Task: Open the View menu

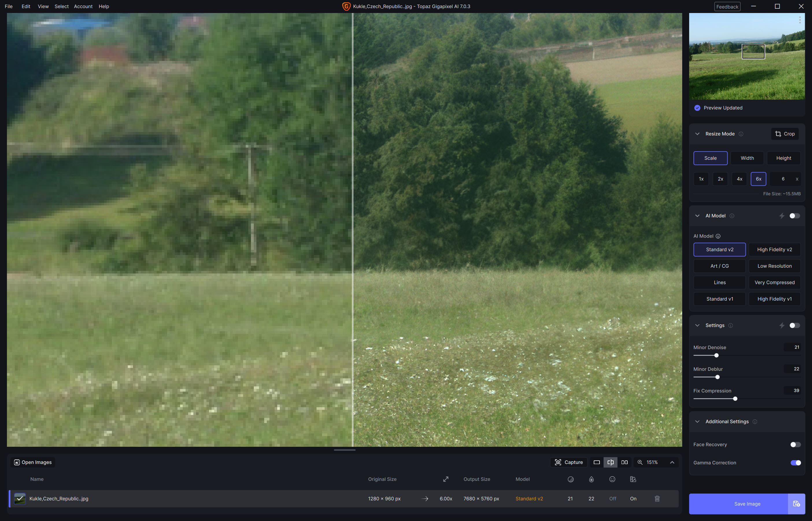Action: click(x=43, y=6)
